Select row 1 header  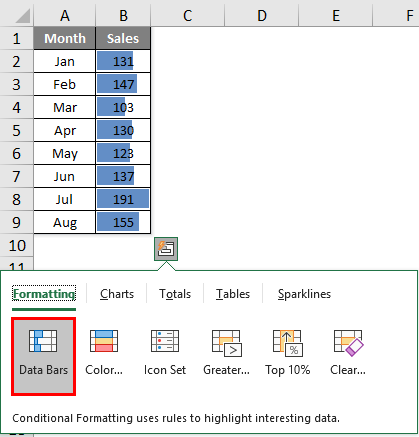pyautogui.click(x=17, y=38)
